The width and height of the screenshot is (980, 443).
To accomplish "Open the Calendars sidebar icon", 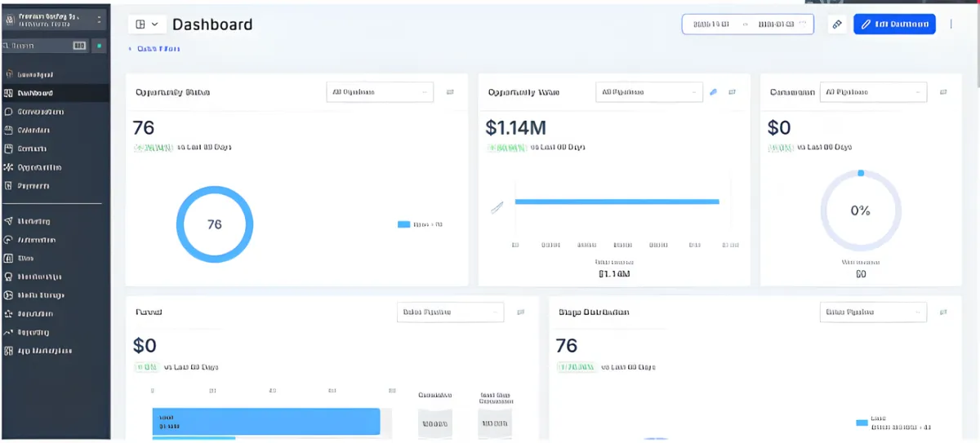I will tap(8, 131).
